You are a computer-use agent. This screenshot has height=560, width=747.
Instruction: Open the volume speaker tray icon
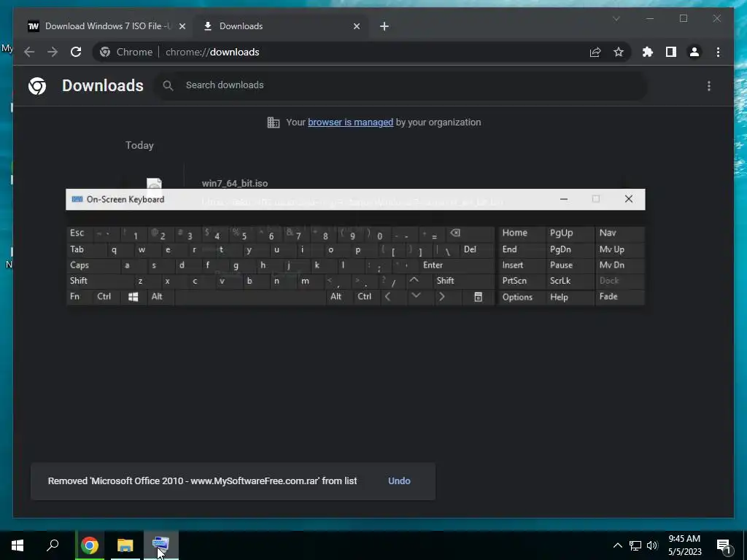pyautogui.click(x=652, y=545)
